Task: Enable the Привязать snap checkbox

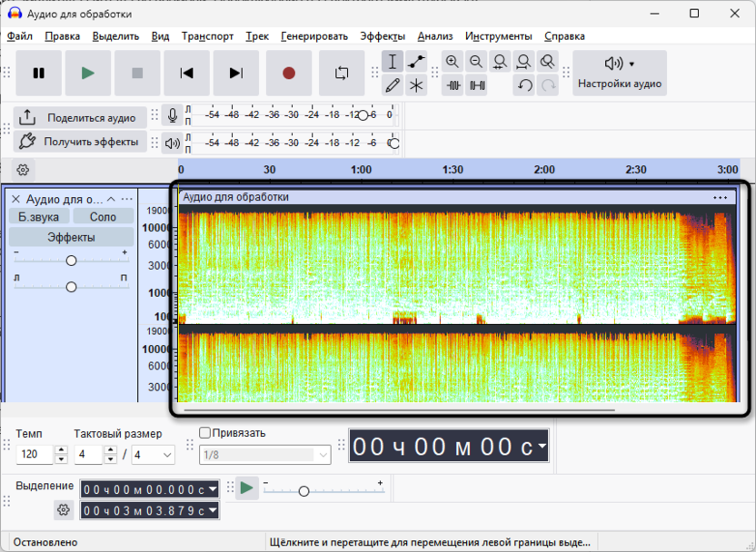Action: click(205, 433)
